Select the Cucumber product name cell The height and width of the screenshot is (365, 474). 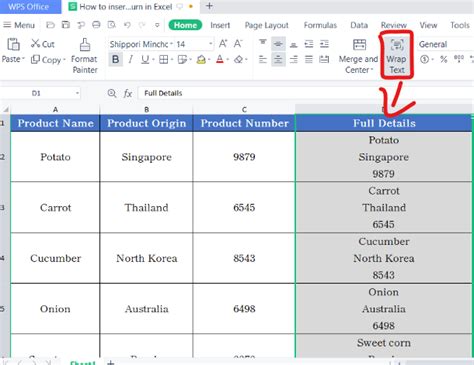click(x=55, y=258)
